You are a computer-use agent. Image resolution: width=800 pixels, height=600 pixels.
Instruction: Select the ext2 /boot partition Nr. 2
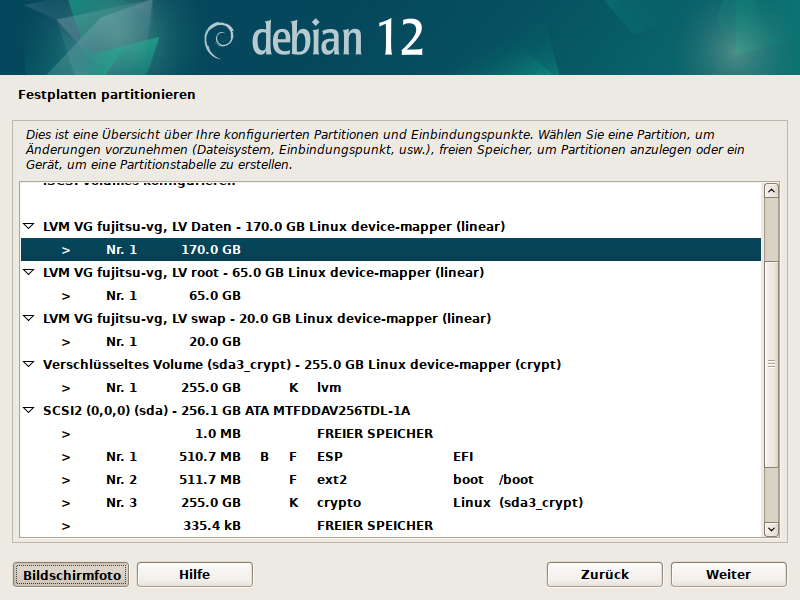tap(390, 480)
